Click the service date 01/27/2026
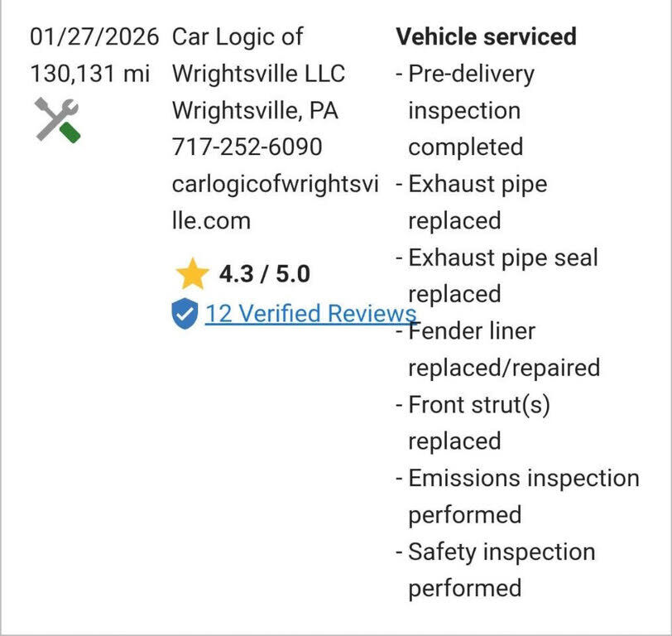Image resolution: width=672 pixels, height=636 pixels. [x=93, y=36]
